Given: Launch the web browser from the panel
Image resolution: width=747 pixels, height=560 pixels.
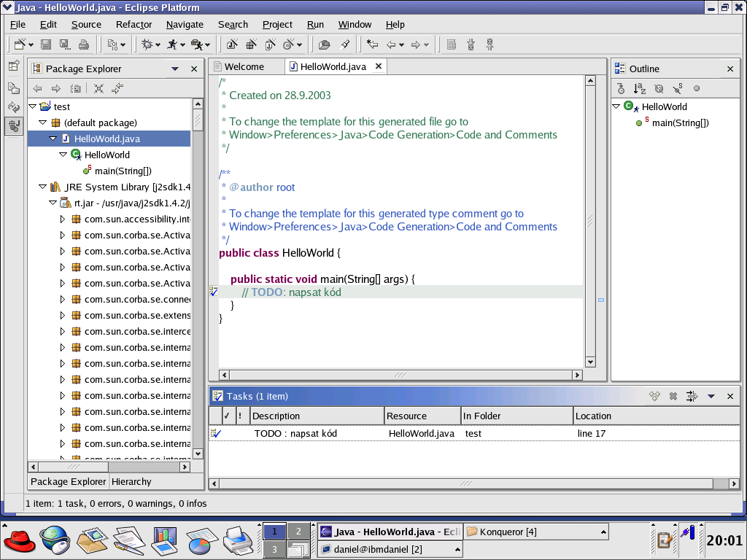Looking at the screenshot, I should pos(54,540).
